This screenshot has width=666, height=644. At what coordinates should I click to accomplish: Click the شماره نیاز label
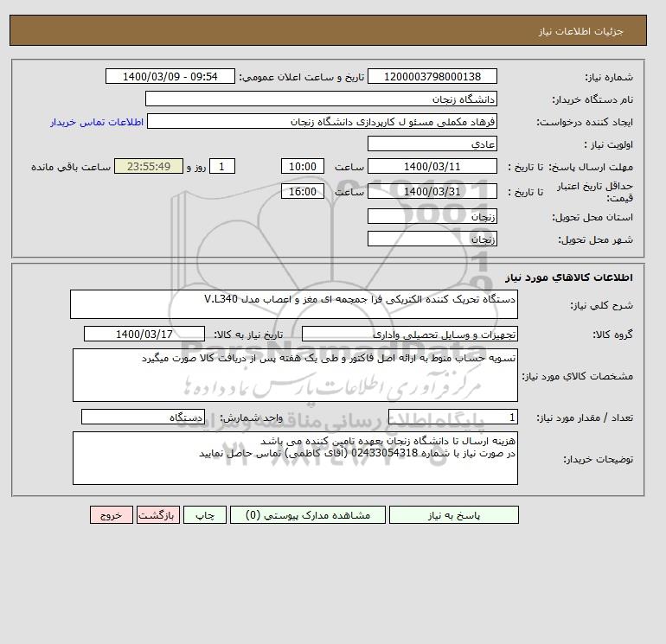point(609,77)
